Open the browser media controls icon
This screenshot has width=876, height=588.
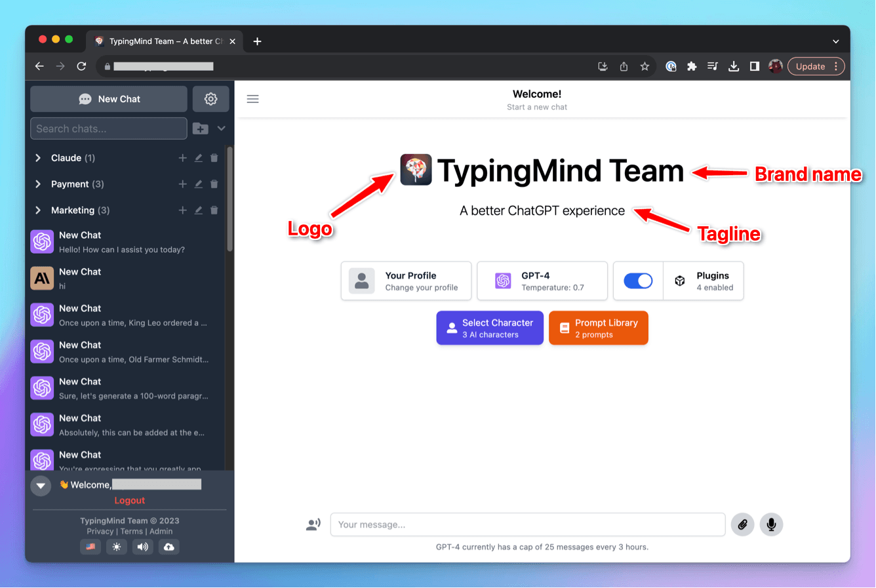pos(713,66)
